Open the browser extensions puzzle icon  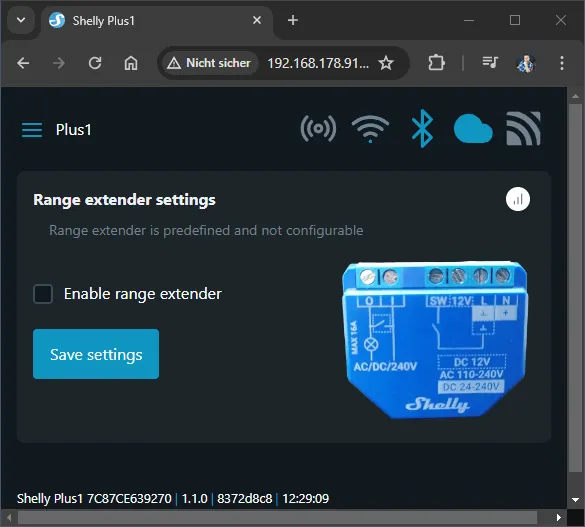point(436,63)
